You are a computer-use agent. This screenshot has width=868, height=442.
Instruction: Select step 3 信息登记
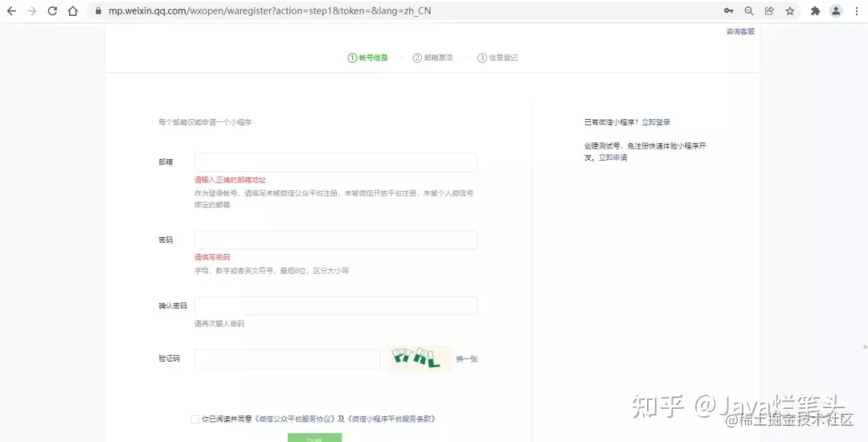click(497, 58)
